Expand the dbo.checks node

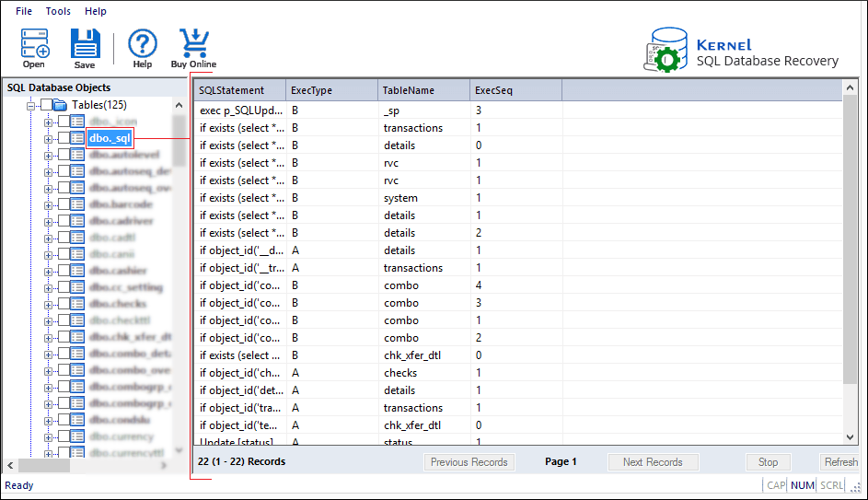tap(48, 305)
